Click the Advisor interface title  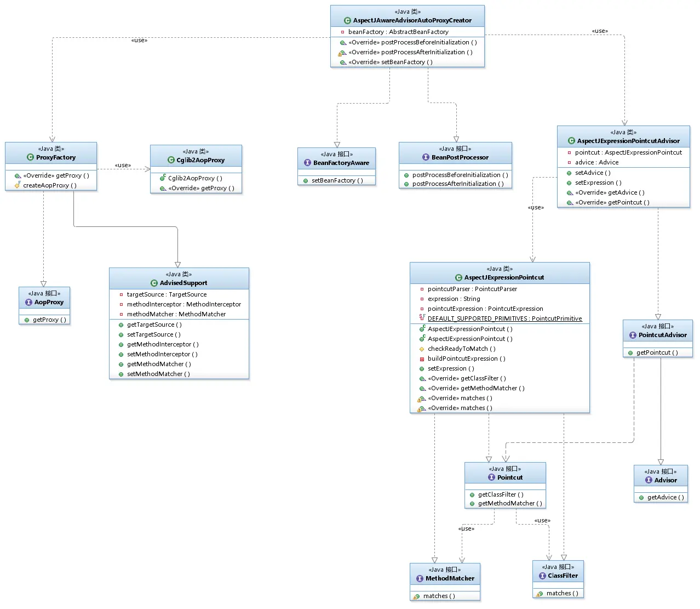pyautogui.click(x=665, y=480)
